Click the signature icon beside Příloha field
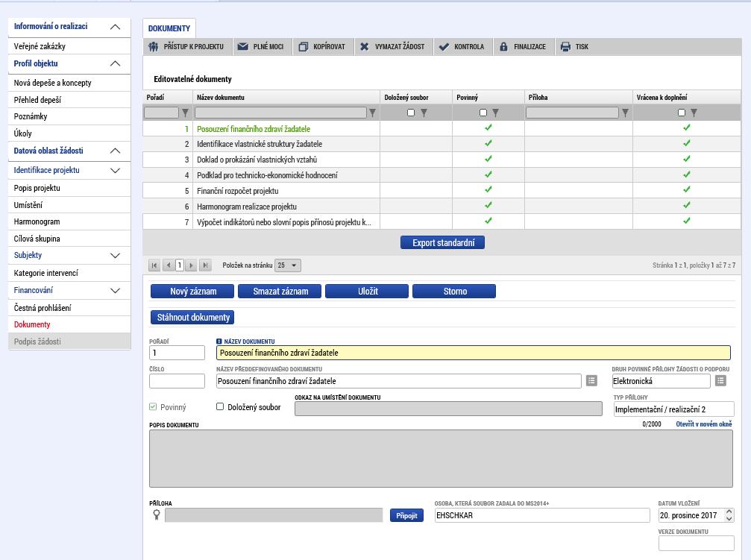Screen dimensions: 751x560 [157, 515]
